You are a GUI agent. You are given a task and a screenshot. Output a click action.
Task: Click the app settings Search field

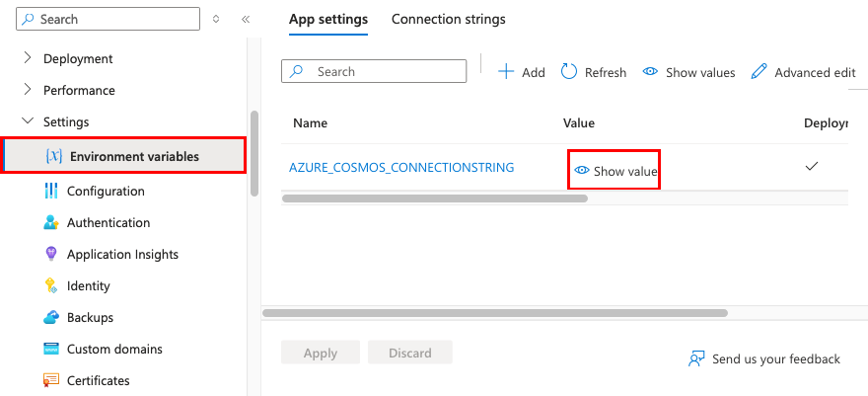[374, 71]
